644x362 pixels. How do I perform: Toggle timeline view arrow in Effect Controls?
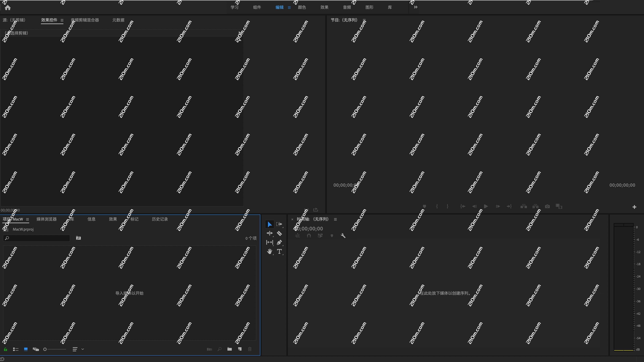tap(240, 33)
